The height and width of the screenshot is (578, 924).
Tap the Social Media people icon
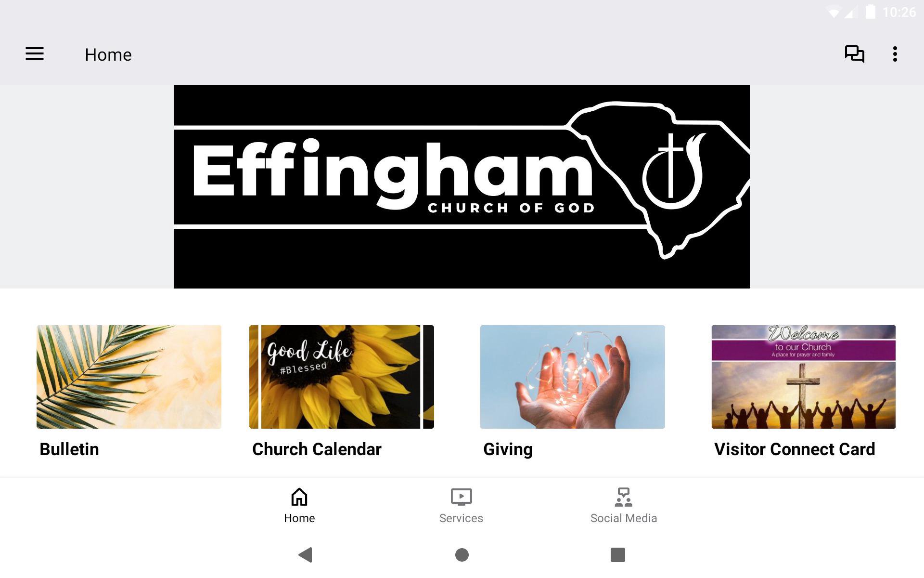624,497
